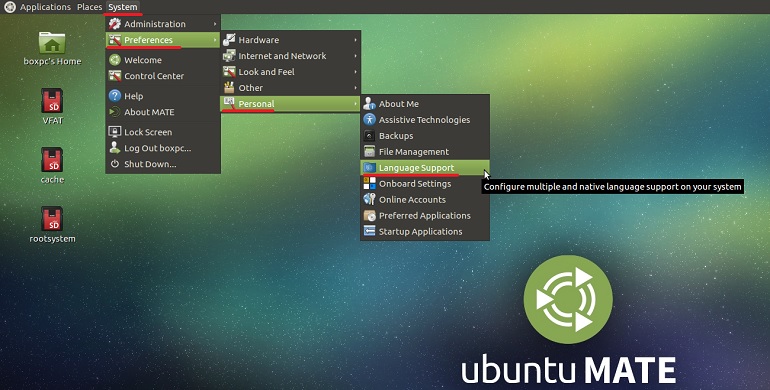Click the Shut Down power icon
The width and height of the screenshot is (770, 390).
(115, 164)
